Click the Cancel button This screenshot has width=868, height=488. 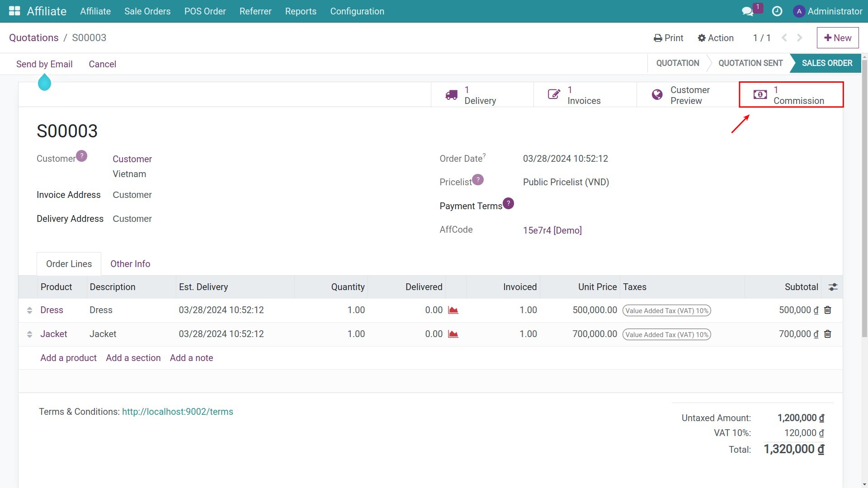(102, 64)
